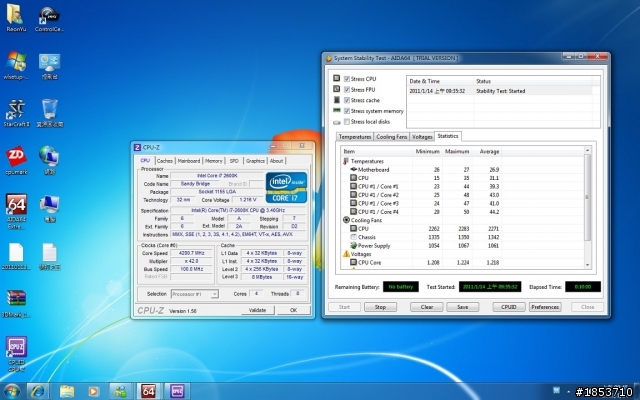Open the About tab in CPU-Z
Image resolution: width=640 pixels, height=400 pixels.
pos(276,161)
